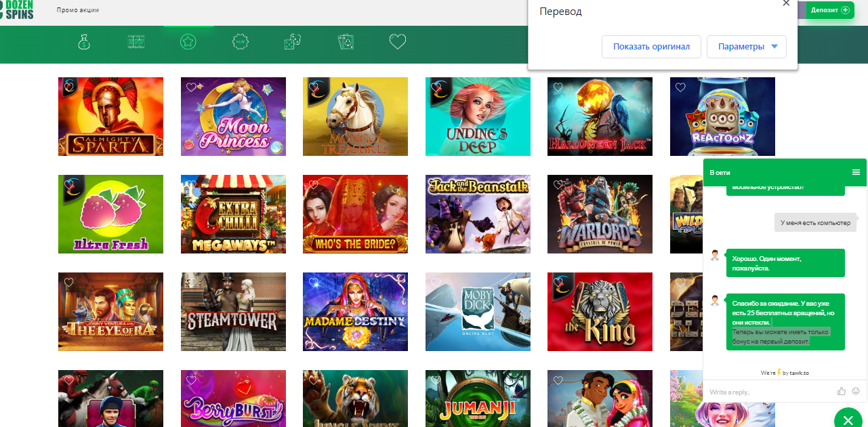This screenshot has height=427, width=868.
Task: Open the chat hamburger menu
Action: [x=856, y=172]
